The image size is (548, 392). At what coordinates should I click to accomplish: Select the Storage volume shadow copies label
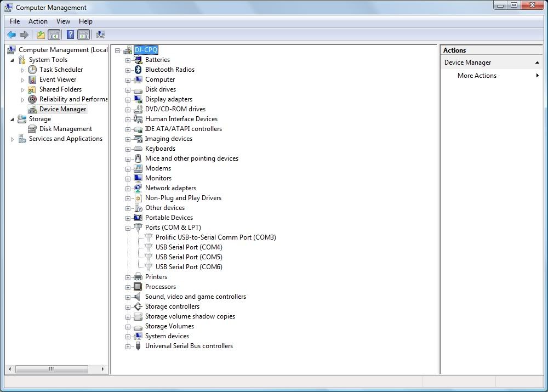click(x=190, y=316)
